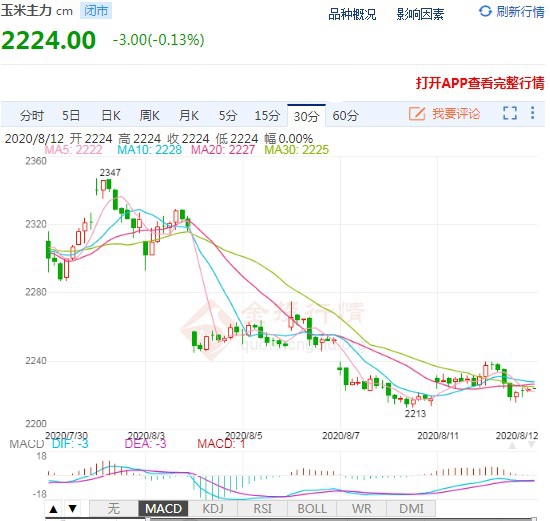Click the MA20: 2227 legend label
This screenshot has height=521, width=550.
[223, 150]
